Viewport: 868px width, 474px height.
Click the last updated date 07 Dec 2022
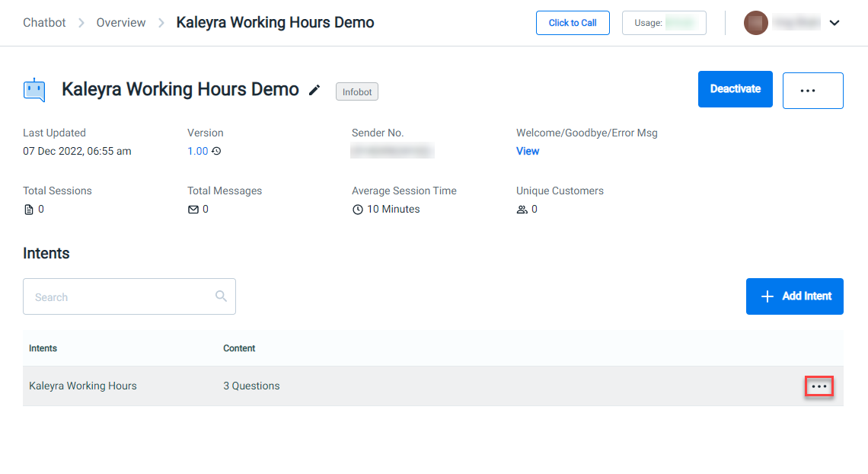pyautogui.click(x=77, y=151)
